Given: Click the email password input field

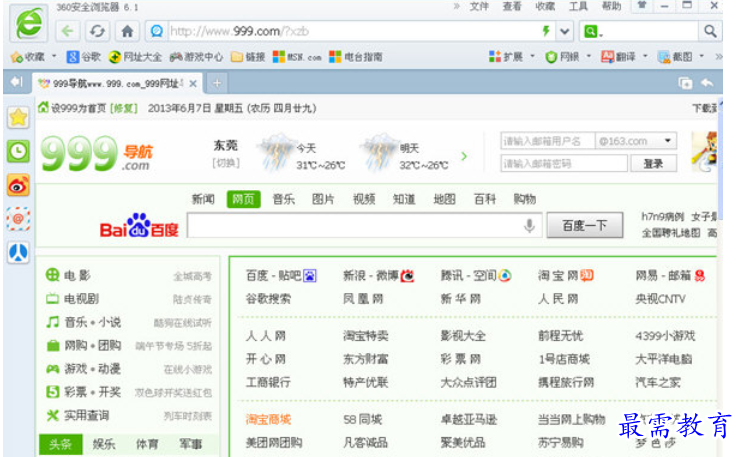Looking at the screenshot, I should pos(564,163).
